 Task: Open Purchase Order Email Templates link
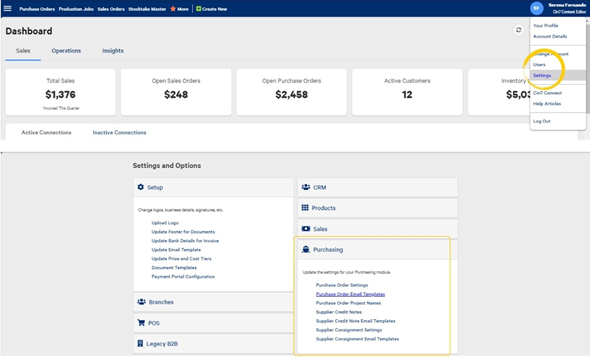pyautogui.click(x=350, y=294)
